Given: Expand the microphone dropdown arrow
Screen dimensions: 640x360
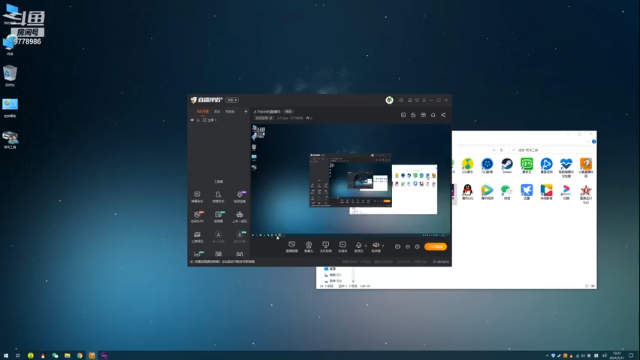Looking at the screenshot, I should click(366, 246).
